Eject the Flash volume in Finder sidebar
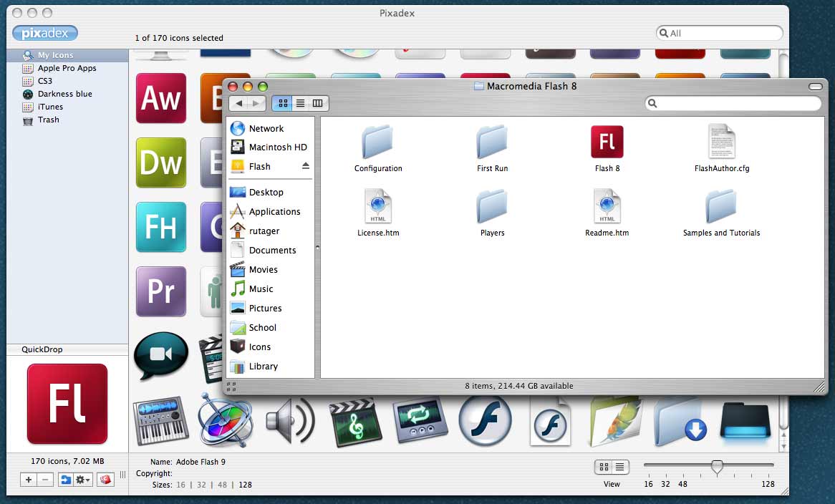 coord(305,166)
